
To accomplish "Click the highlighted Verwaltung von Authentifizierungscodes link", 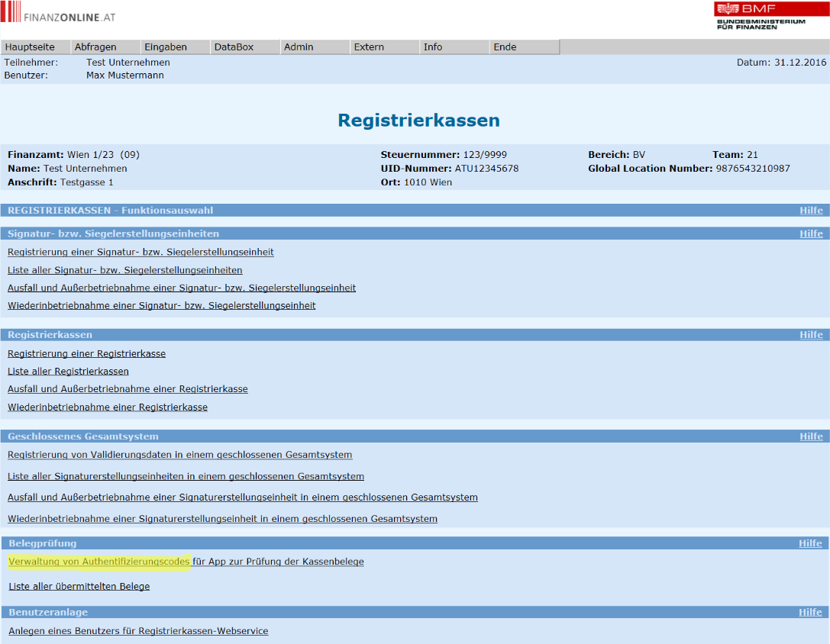I will 99,562.
